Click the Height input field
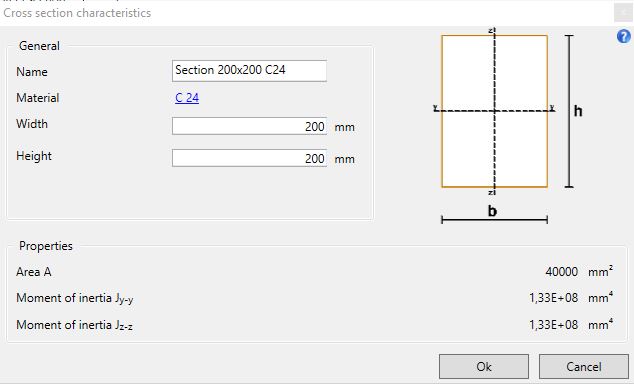 click(249, 158)
